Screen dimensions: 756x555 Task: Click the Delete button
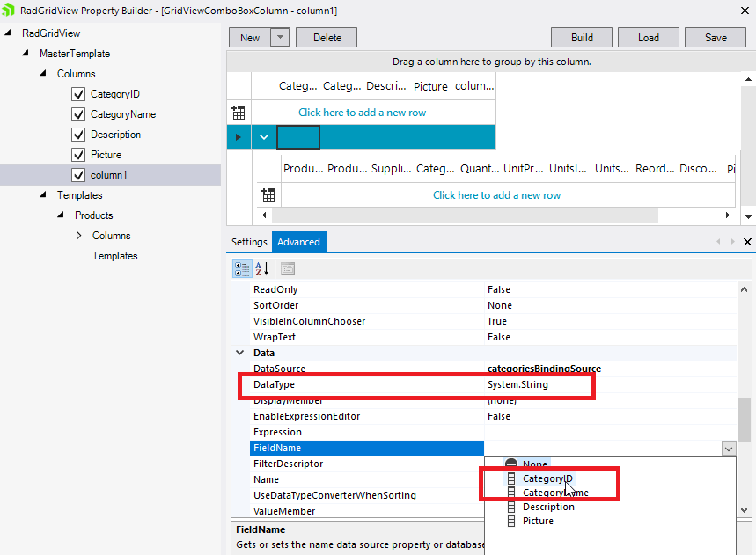(x=327, y=38)
